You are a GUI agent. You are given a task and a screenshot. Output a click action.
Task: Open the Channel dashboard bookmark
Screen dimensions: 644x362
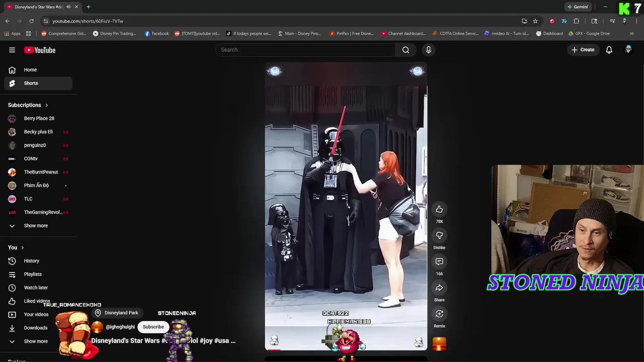pyautogui.click(x=404, y=34)
